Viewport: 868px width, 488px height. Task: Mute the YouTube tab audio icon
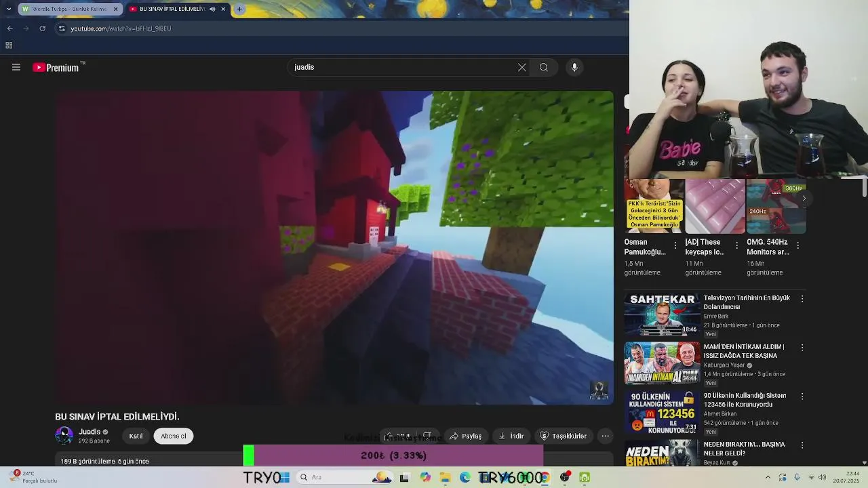pos(212,9)
